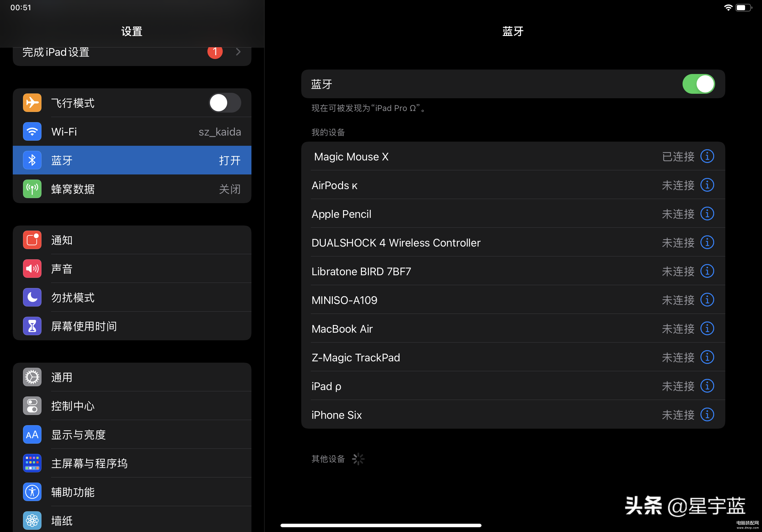Open 勿扰模式 settings
Viewport: 762px width, 532px height.
point(132,298)
